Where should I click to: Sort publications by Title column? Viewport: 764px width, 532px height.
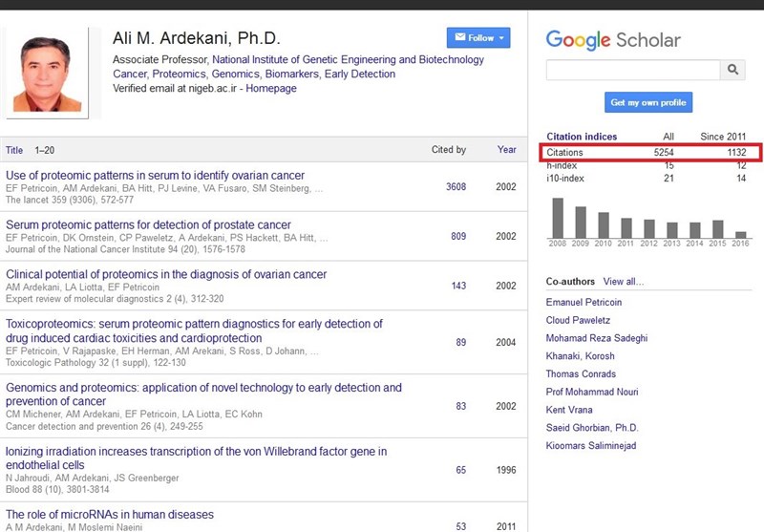pyautogui.click(x=14, y=150)
